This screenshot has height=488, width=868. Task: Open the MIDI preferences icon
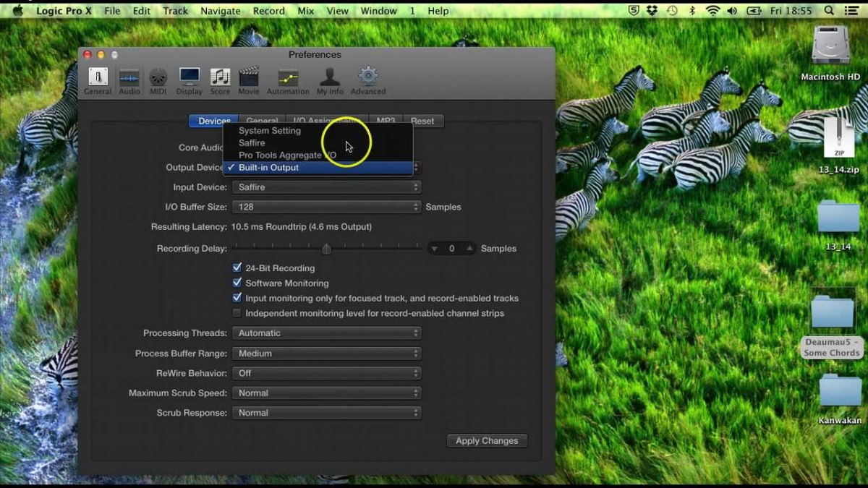(158, 80)
